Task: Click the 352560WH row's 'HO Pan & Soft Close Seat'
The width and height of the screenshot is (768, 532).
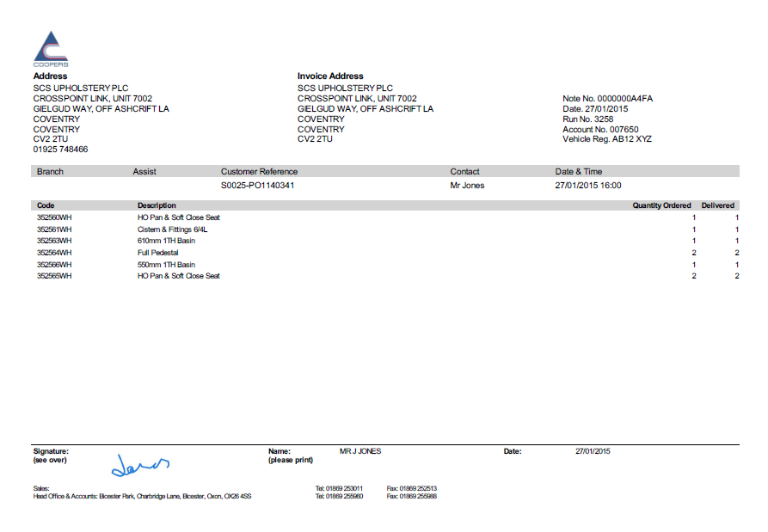Action: tap(179, 217)
